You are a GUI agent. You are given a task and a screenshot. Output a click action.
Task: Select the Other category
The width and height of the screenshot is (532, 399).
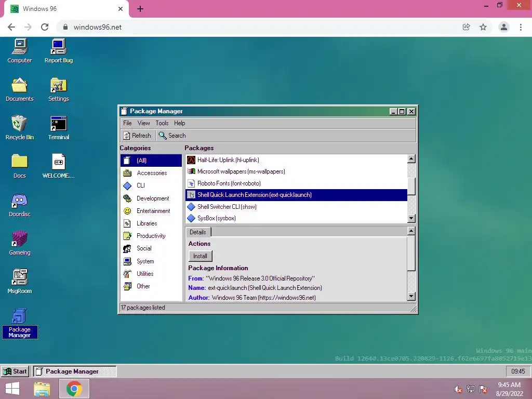[151, 286]
